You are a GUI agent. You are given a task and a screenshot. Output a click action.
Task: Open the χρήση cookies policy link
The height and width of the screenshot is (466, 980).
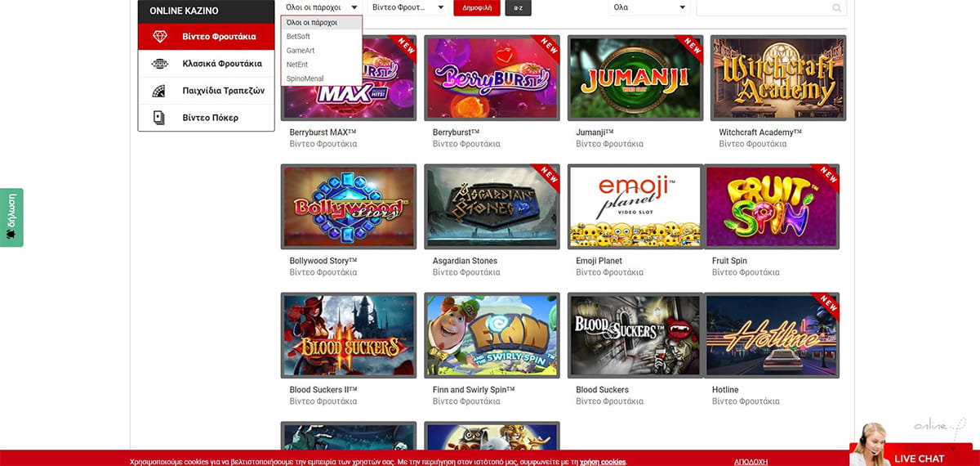[603, 462]
